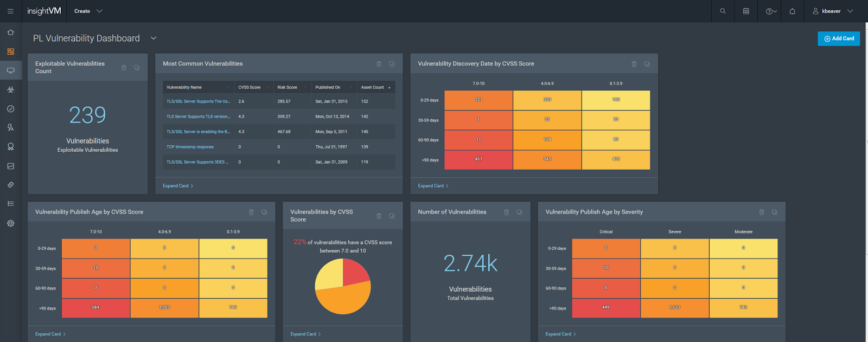This screenshot has width=868, height=342.
Task: Open TCP timestamp response vulnerability
Action: (x=190, y=147)
